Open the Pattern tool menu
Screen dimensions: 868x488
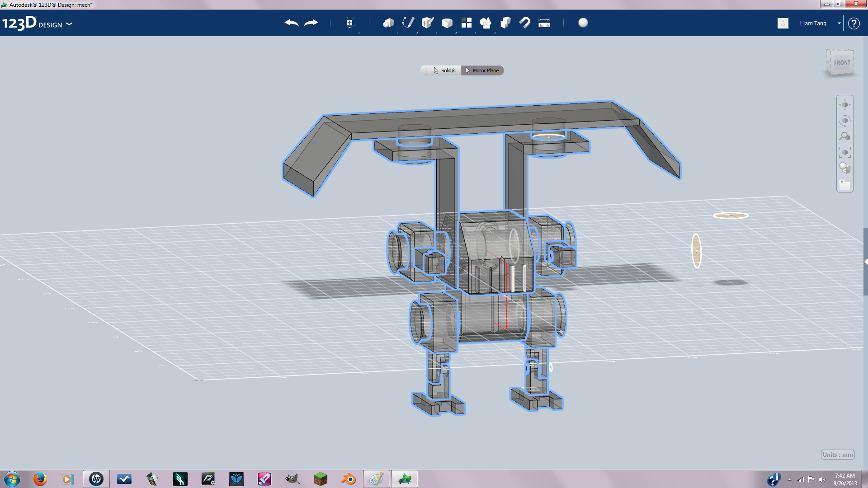(467, 23)
